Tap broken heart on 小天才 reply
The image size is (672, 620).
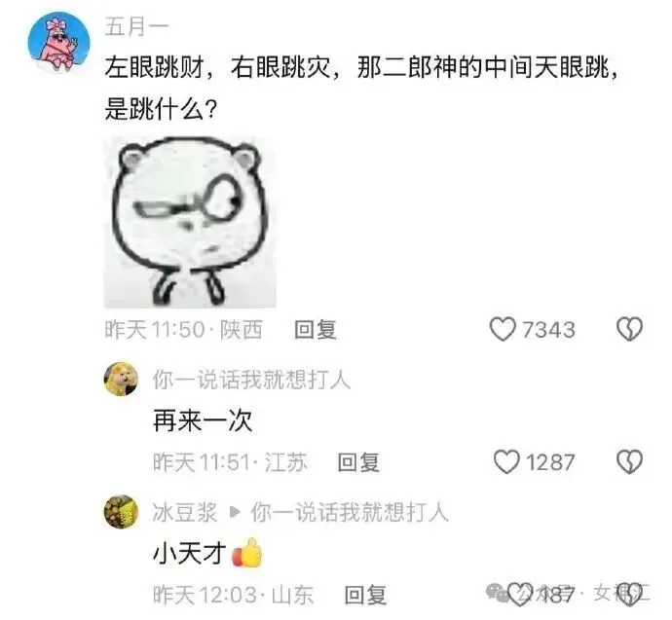(x=629, y=595)
